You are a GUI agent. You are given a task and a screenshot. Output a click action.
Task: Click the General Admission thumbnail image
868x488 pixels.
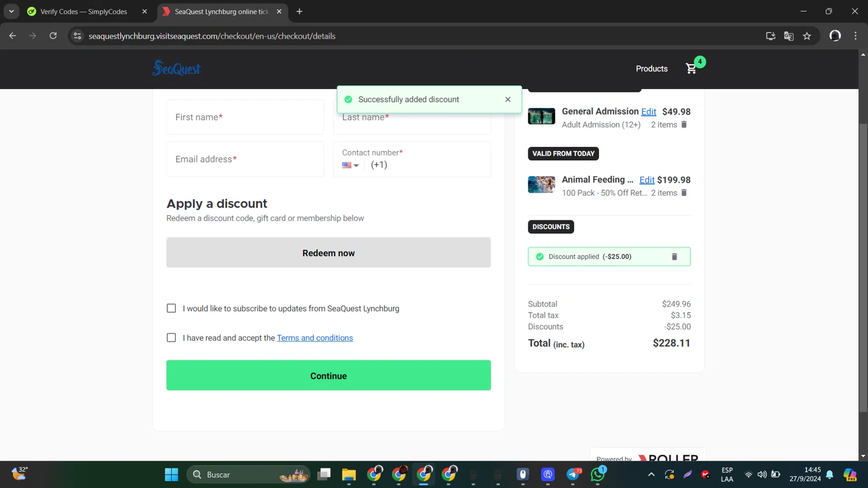(x=541, y=117)
